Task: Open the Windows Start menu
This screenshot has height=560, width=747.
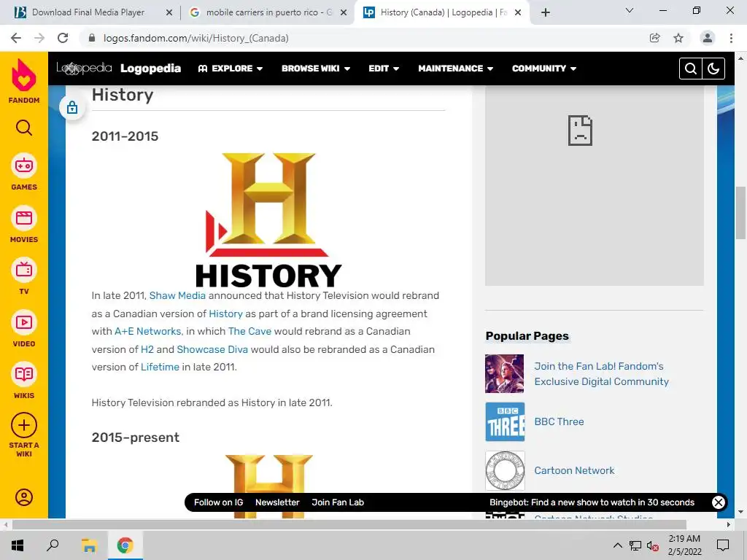Action: click(18, 545)
